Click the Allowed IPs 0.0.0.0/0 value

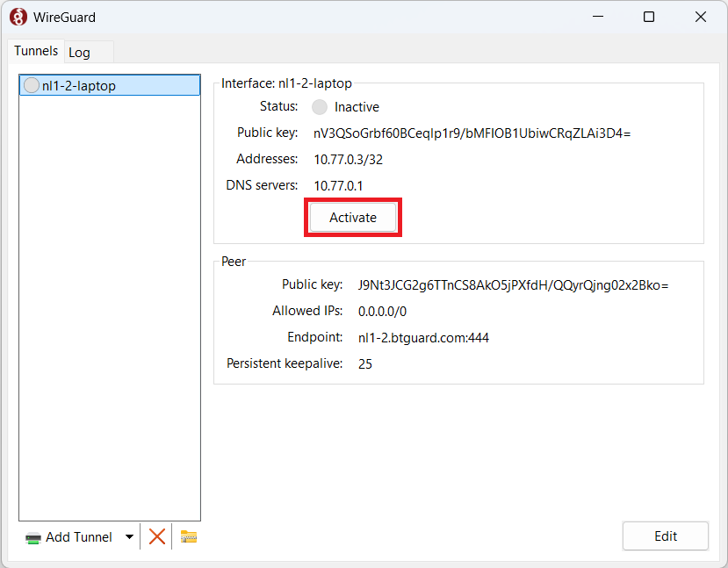(382, 311)
